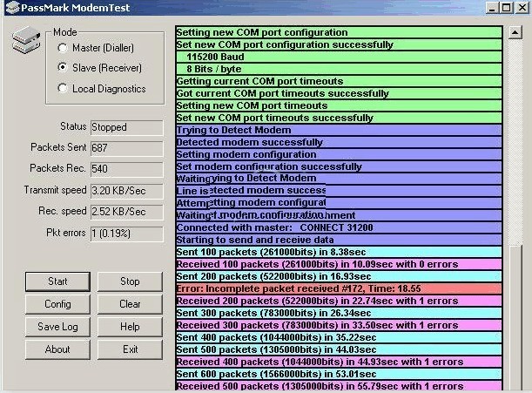This screenshot has width=532, height=393.
Task: Click the Stop button
Action: (x=130, y=281)
